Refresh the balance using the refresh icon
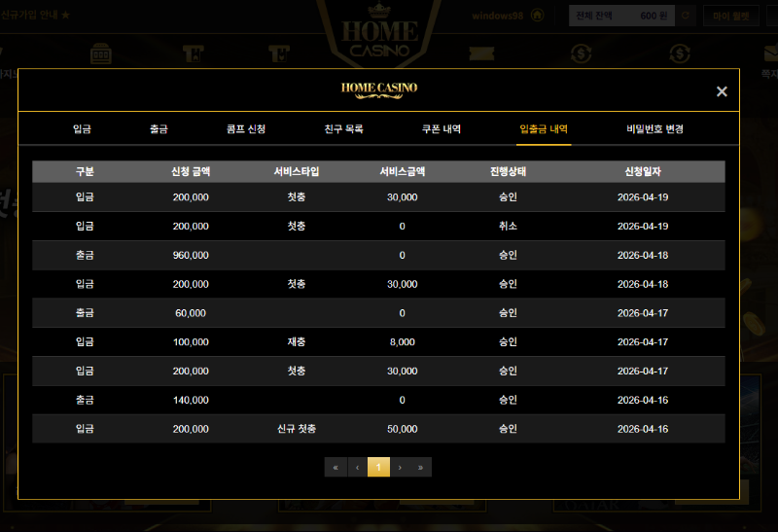 pyautogui.click(x=686, y=16)
